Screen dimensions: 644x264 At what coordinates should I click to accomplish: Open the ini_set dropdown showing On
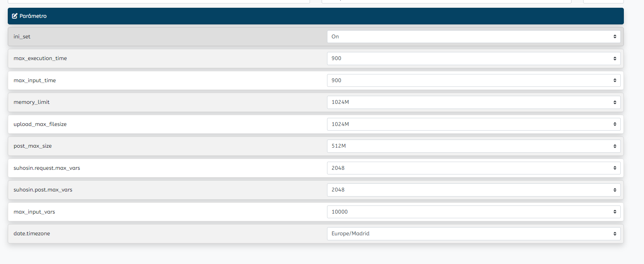coord(474,37)
